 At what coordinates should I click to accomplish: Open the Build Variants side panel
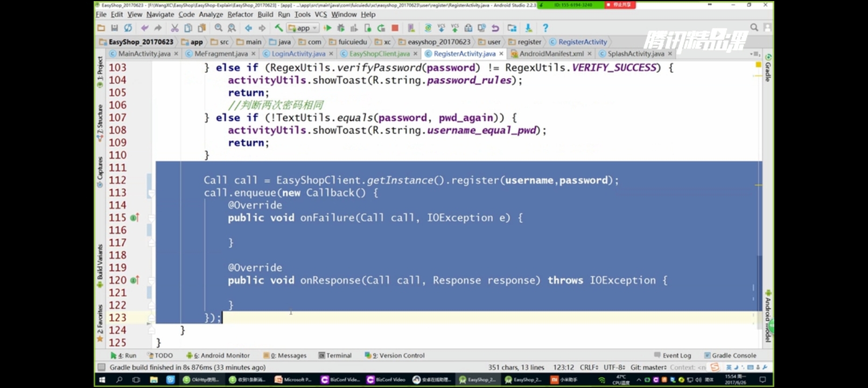(x=100, y=266)
